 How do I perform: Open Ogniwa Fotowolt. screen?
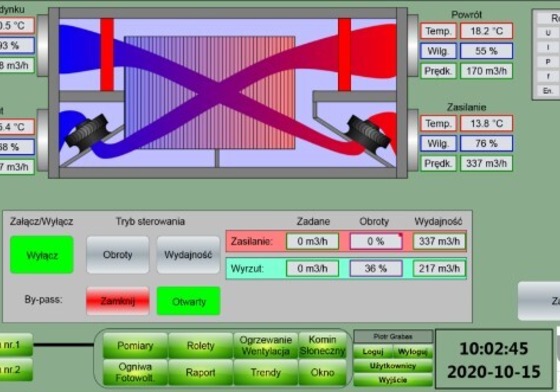(x=135, y=372)
